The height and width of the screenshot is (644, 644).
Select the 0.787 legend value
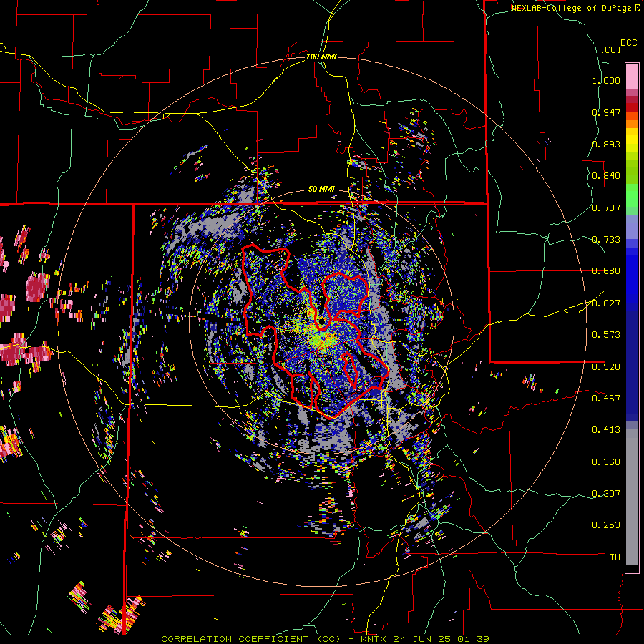(x=606, y=208)
